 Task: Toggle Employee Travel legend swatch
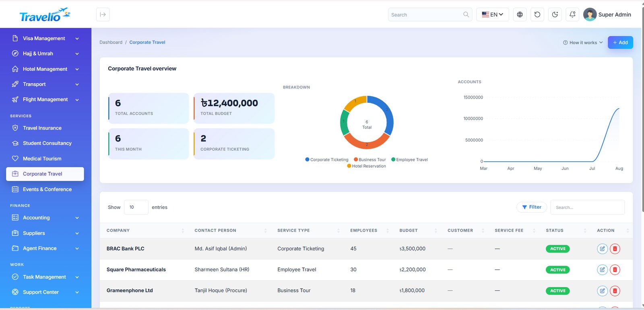pos(393,160)
